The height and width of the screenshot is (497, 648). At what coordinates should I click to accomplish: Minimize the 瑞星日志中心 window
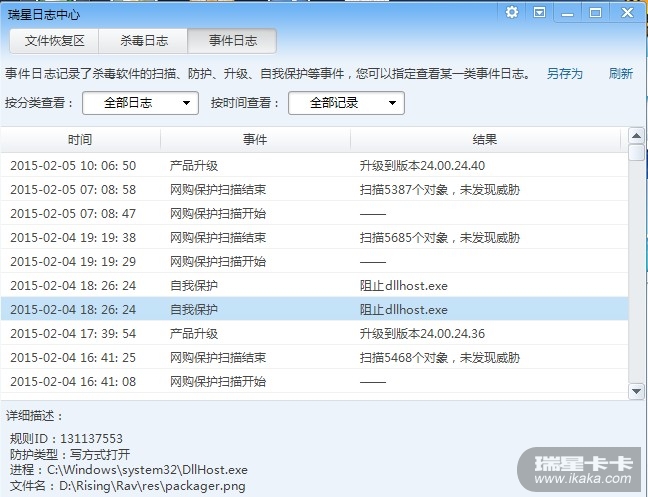tap(567, 13)
